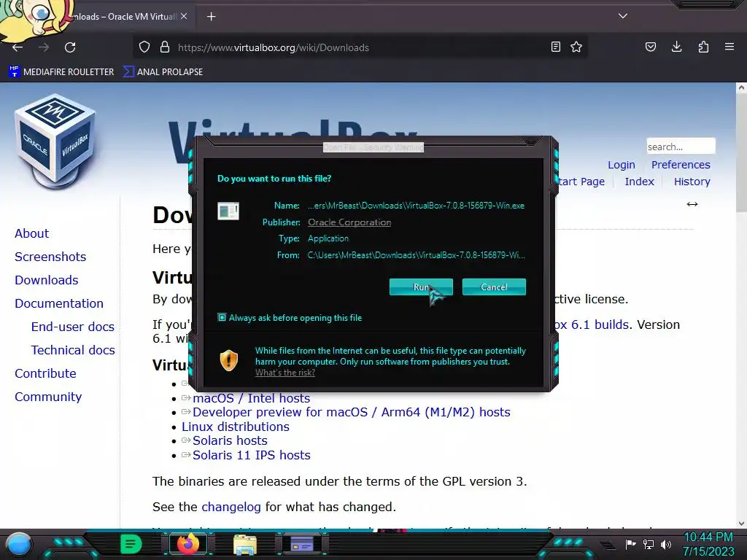The width and height of the screenshot is (747, 560).
Task: Open the What's the risk? link
Action: pos(285,373)
